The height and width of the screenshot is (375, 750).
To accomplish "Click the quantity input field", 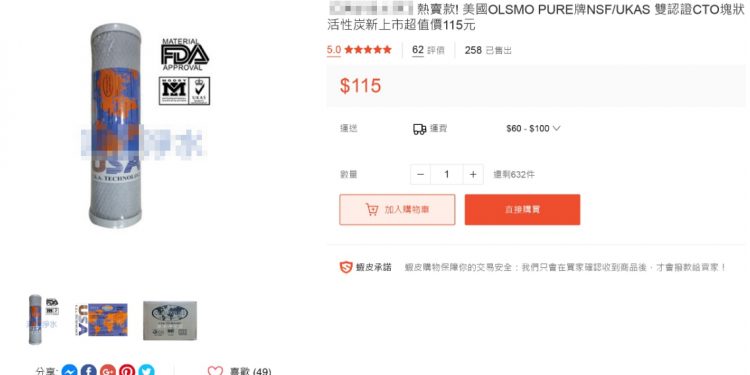I will [x=447, y=175].
